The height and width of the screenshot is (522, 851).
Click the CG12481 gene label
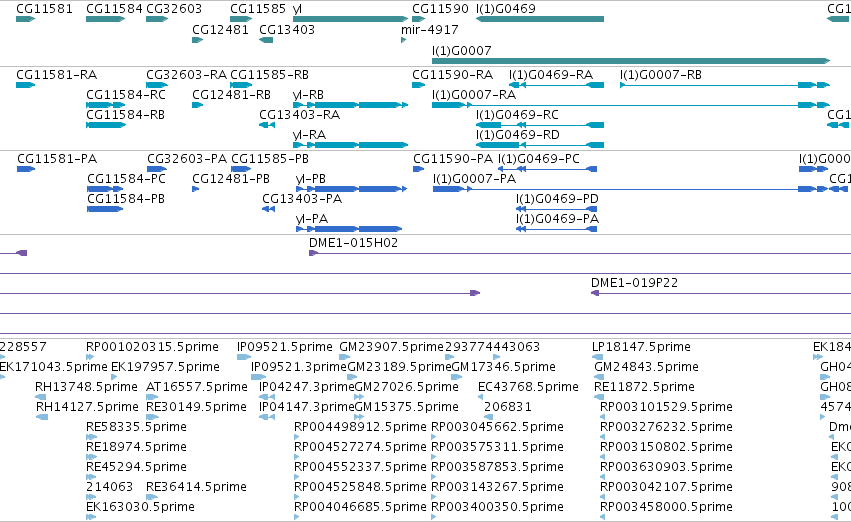220,30
